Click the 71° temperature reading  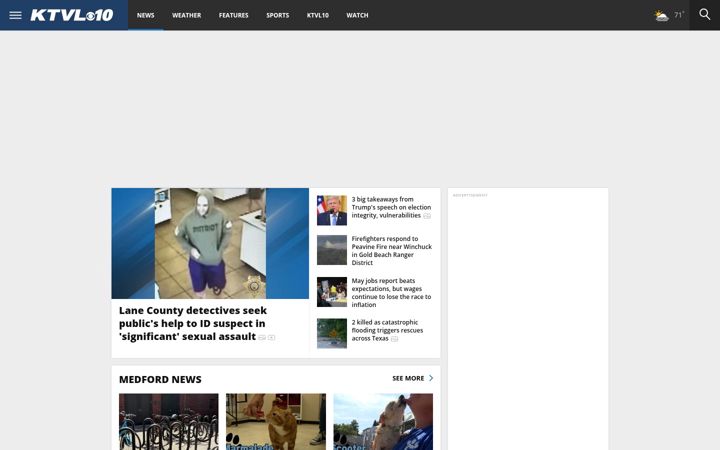pyautogui.click(x=679, y=15)
